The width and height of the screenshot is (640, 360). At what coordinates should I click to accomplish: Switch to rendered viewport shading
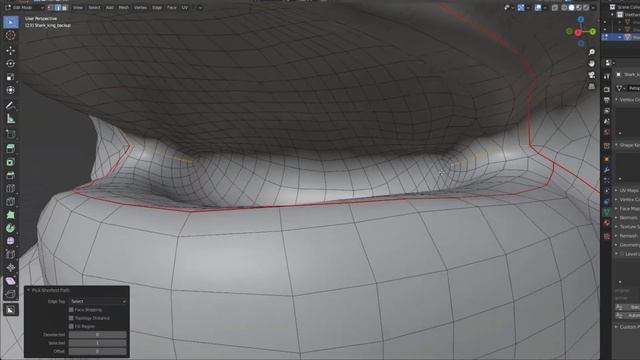(x=586, y=7)
